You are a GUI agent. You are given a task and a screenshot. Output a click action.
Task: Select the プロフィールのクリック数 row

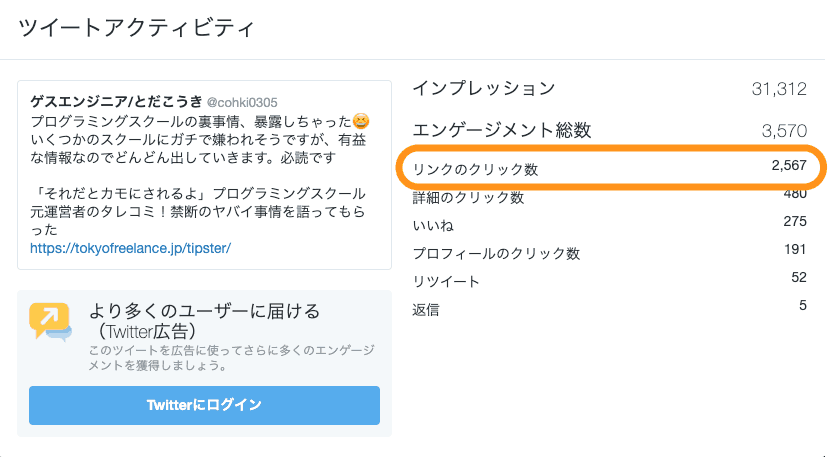coord(496,254)
